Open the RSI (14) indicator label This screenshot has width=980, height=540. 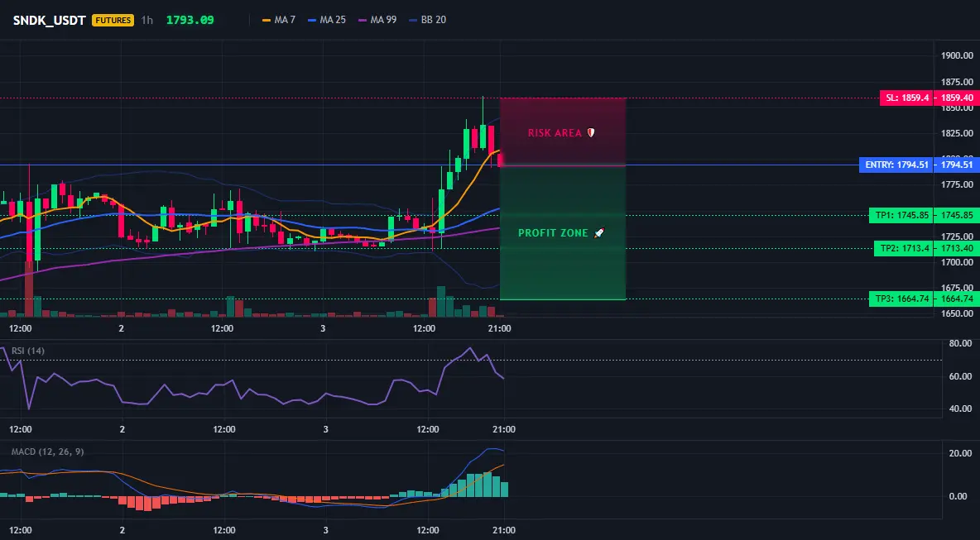(28, 351)
